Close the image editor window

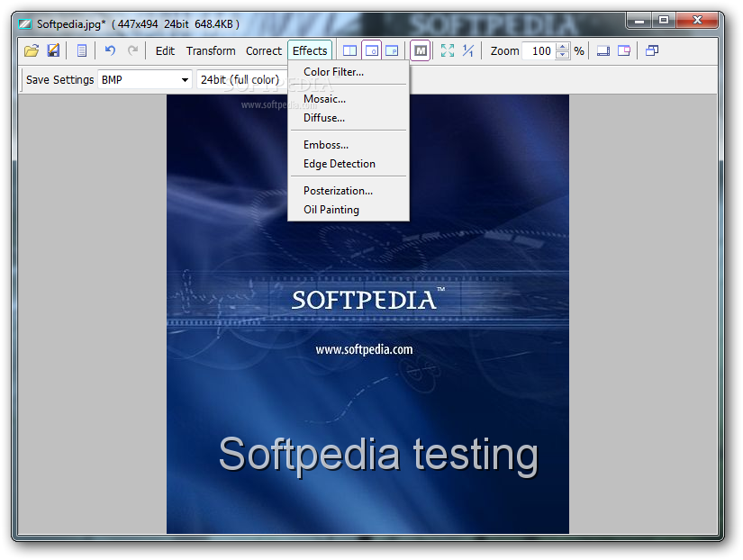tap(697, 21)
